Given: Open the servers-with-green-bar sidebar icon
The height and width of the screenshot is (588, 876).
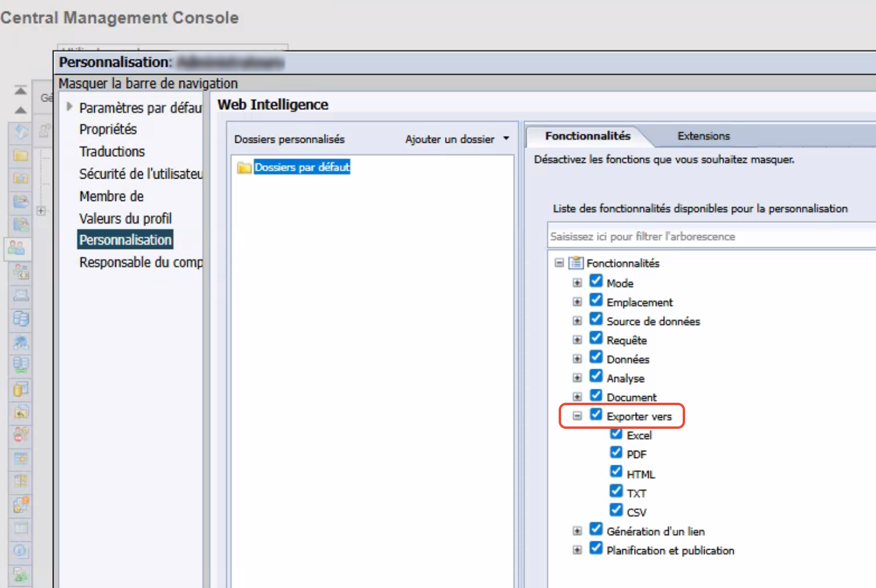Looking at the screenshot, I should click(x=21, y=365).
